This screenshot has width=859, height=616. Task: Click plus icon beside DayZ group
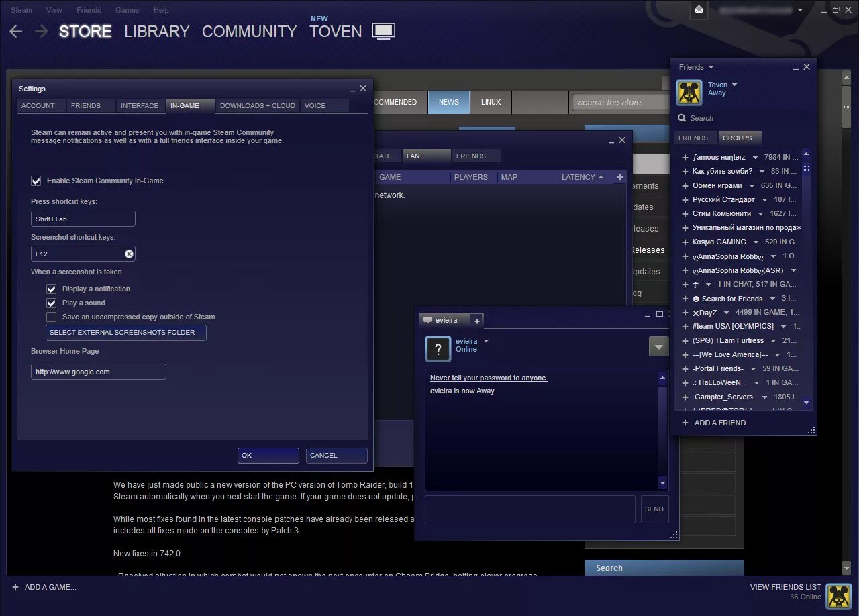[685, 313]
